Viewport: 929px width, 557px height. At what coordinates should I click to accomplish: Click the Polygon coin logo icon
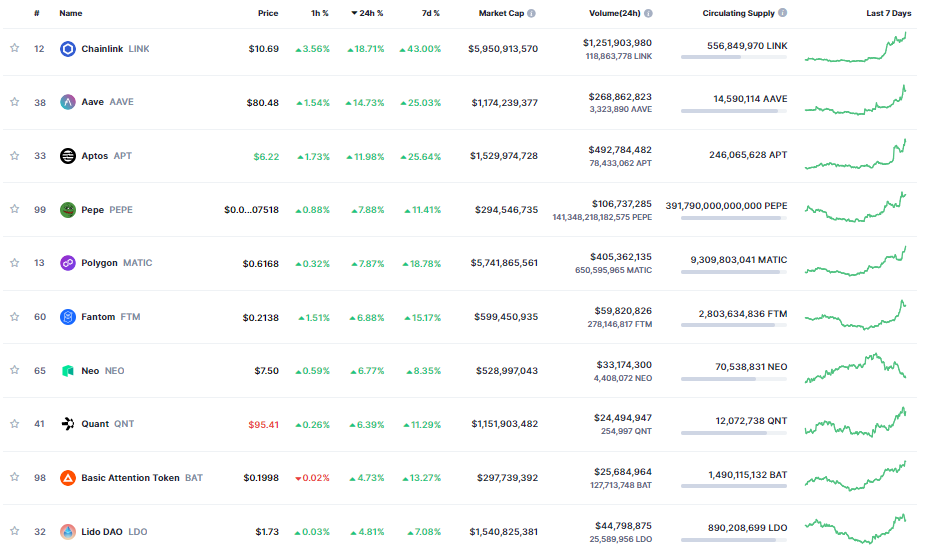(x=68, y=263)
